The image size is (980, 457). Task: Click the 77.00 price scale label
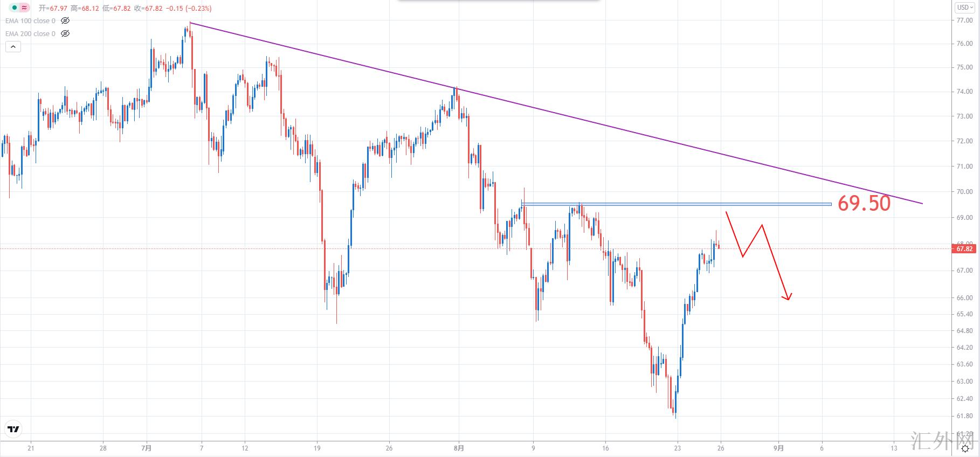point(964,20)
